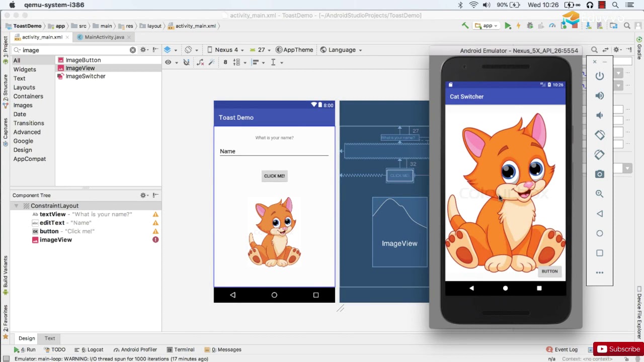The height and width of the screenshot is (362, 644).
Task: Clear the palette search text
Action: click(x=133, y=50)
